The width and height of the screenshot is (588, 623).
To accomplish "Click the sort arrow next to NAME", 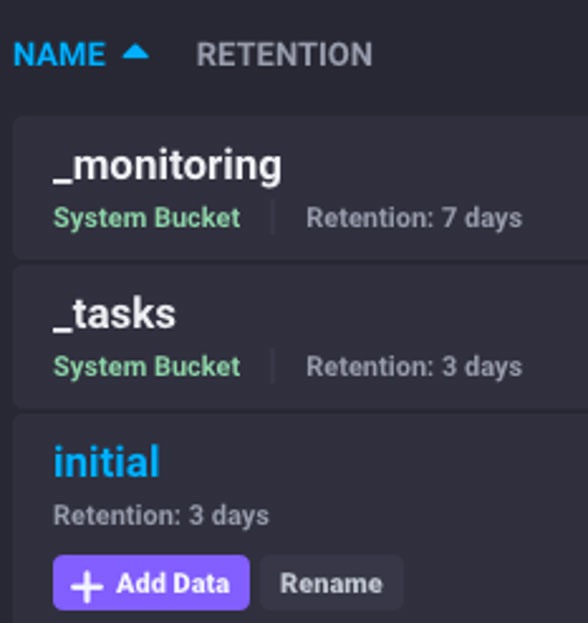I will coord(135,52).
